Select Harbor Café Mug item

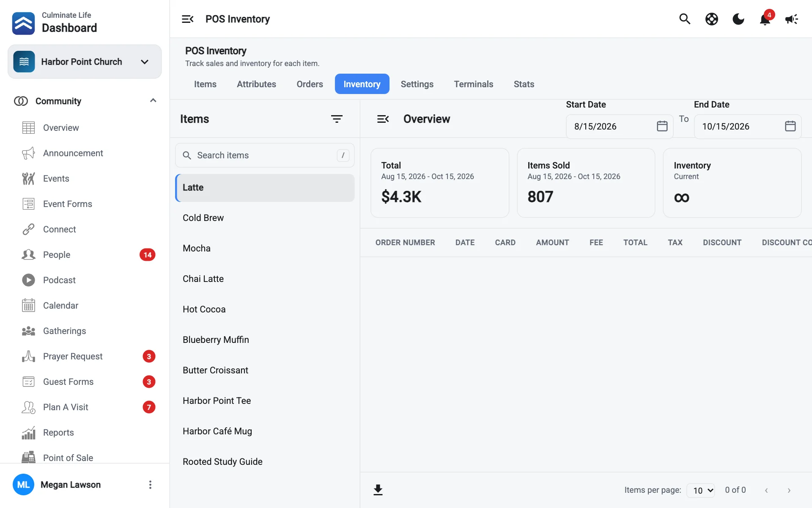[265, 431]
